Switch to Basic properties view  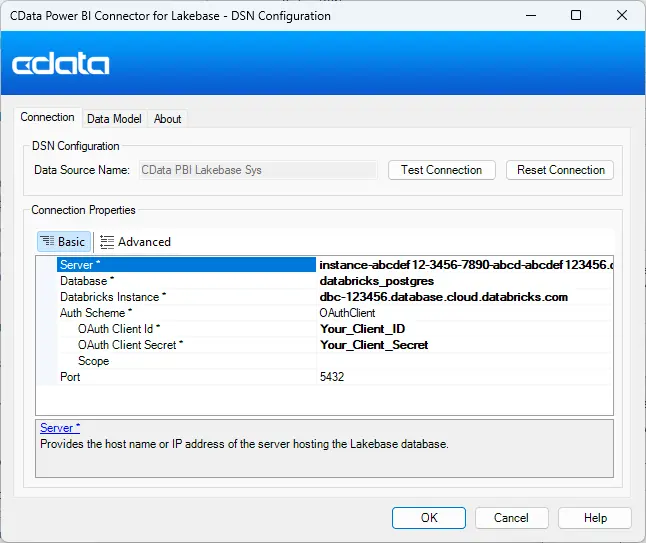pos(64,242)
